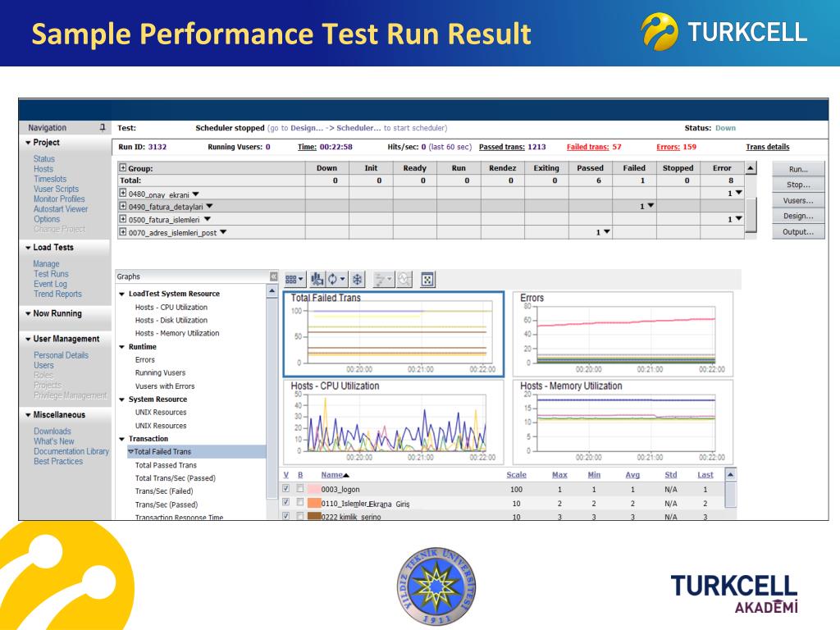840x630 pixels.
Task: Expand the 0480_onay_ekrani group row
Action: pos(123,194)
